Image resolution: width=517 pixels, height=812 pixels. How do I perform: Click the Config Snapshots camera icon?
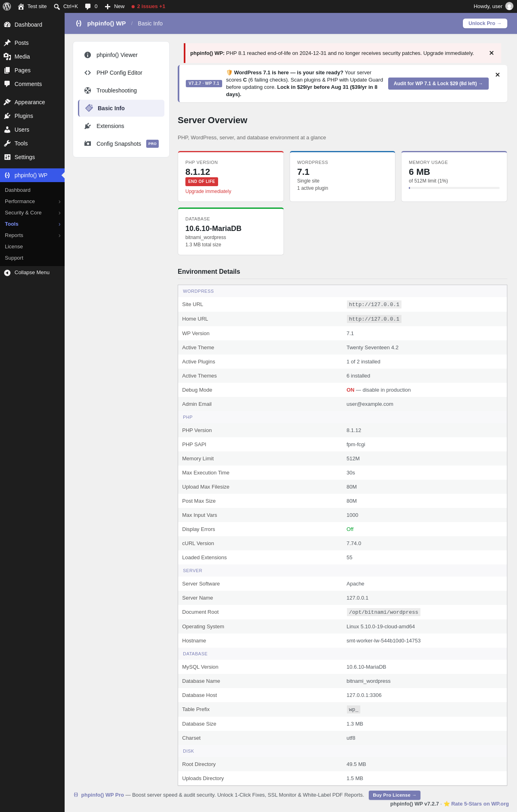[88, 144]
